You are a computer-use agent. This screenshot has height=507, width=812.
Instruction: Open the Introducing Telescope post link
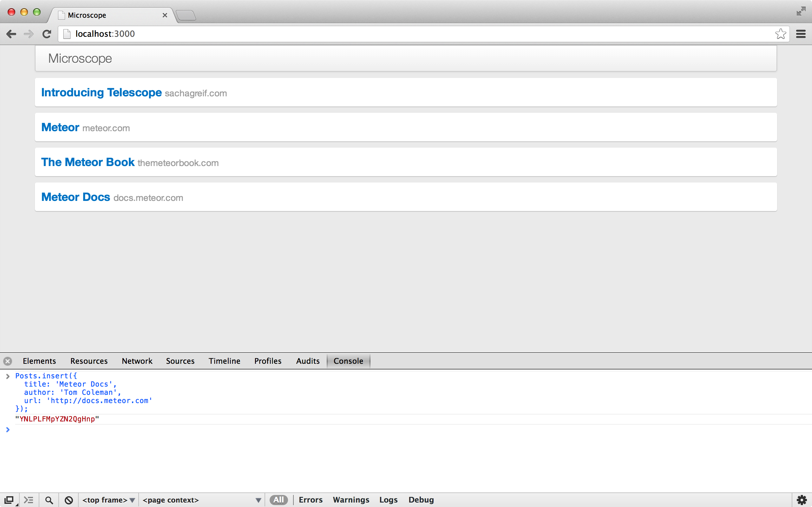pos(101,93)
